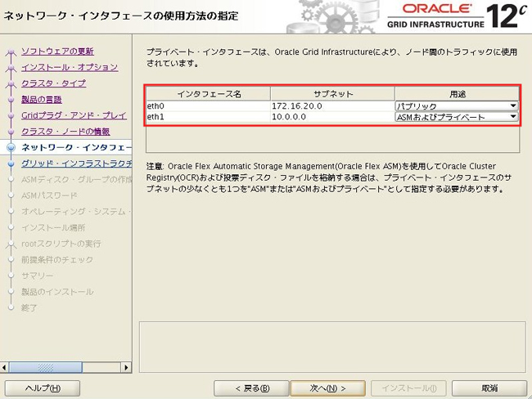
Task: Select subnet cell 10.0.0.0
Action: point(332,117)
